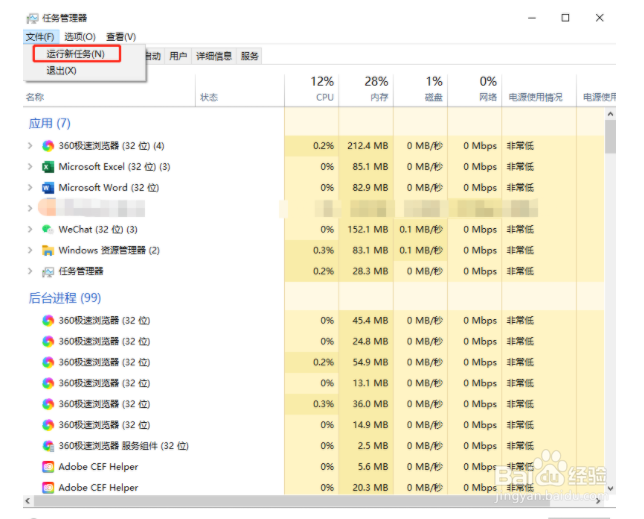
Task: Click the horizontal scrollbar left arrow
Action: pyautogui.click(x=28, y=501)
